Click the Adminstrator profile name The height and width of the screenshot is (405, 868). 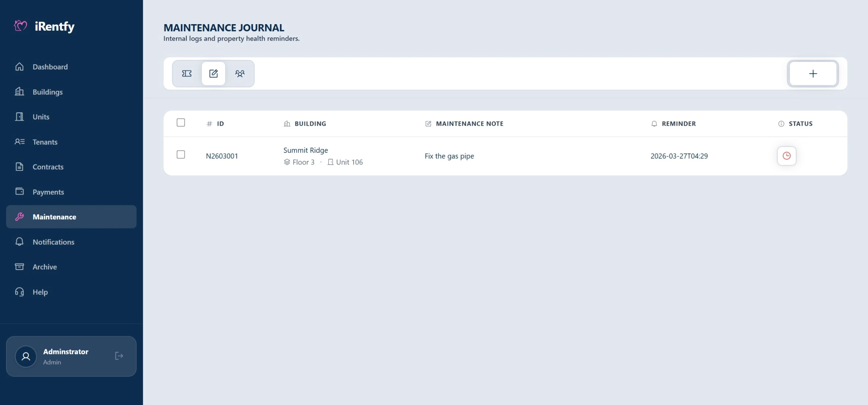[x=66, y=351]
